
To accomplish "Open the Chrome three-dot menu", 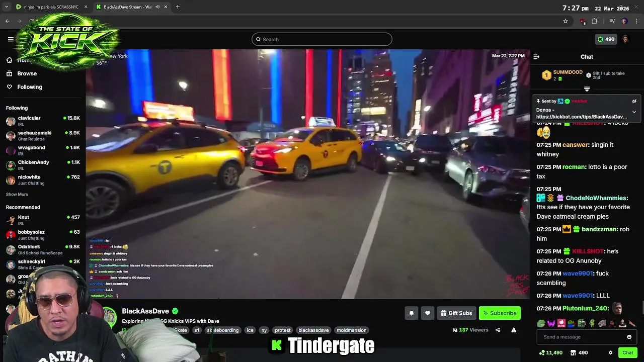I will (x=637, y=21).
